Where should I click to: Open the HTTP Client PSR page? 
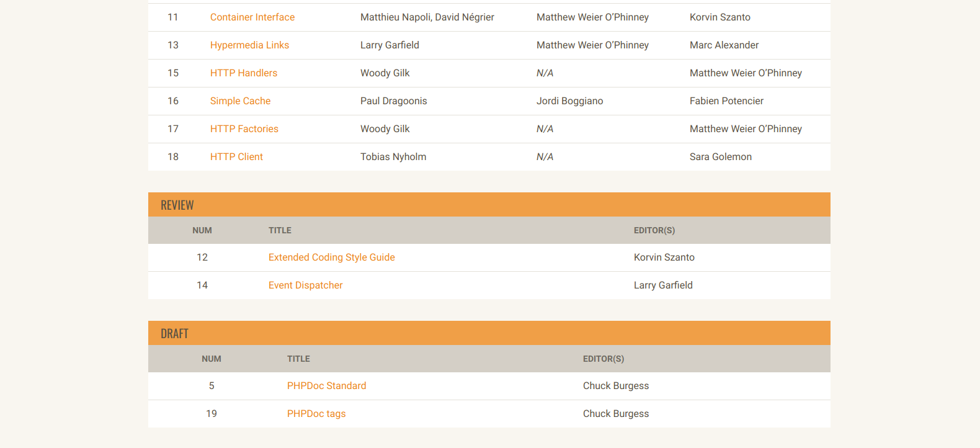[236, 156]
